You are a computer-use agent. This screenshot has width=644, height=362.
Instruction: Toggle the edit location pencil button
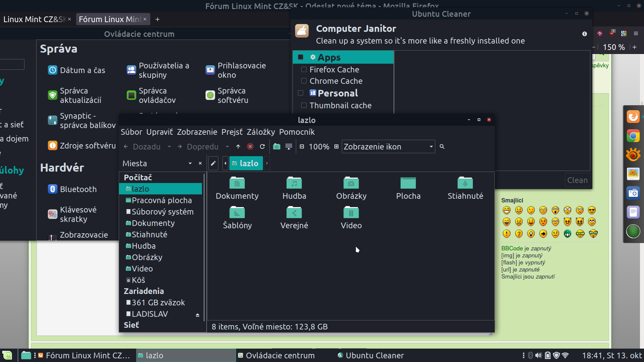[x=213, y=163]
